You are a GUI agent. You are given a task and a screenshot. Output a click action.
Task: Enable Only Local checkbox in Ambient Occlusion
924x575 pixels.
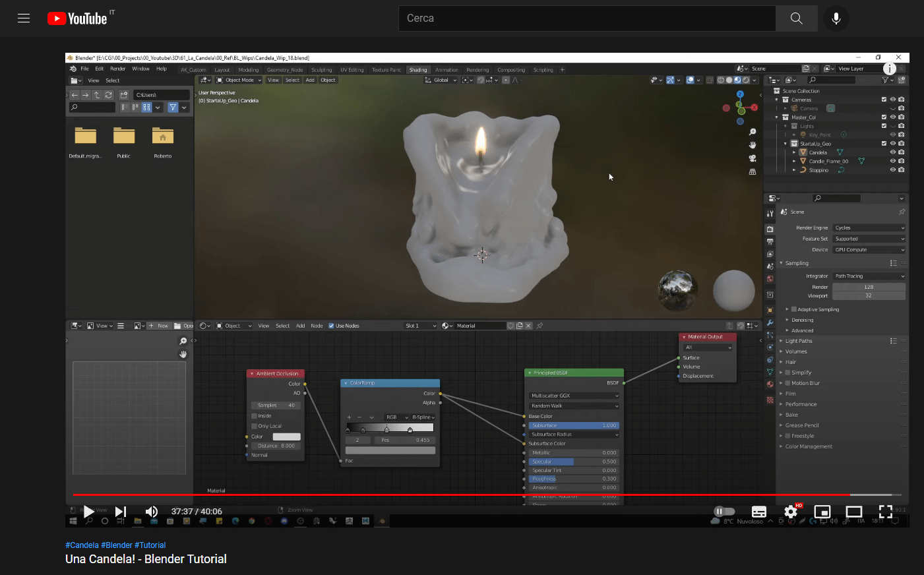(x=254, y=426)
